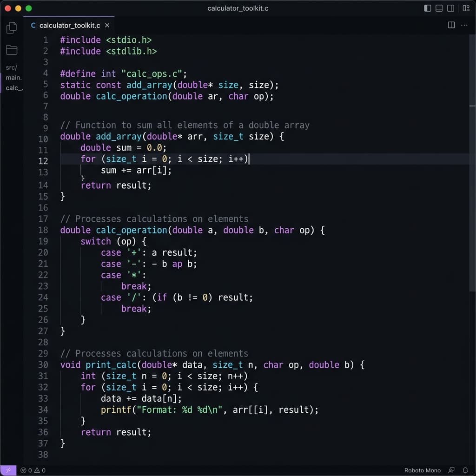Toggle primary sidebar layout icon in title bar
Screen dimensions: 476x476
(x=428, y=8)
